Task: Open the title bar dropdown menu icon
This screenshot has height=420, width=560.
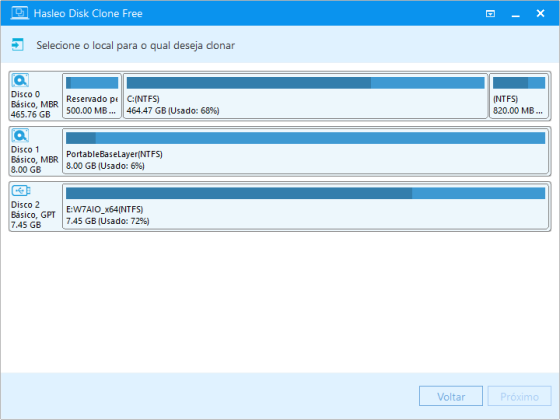Action: 490,14
